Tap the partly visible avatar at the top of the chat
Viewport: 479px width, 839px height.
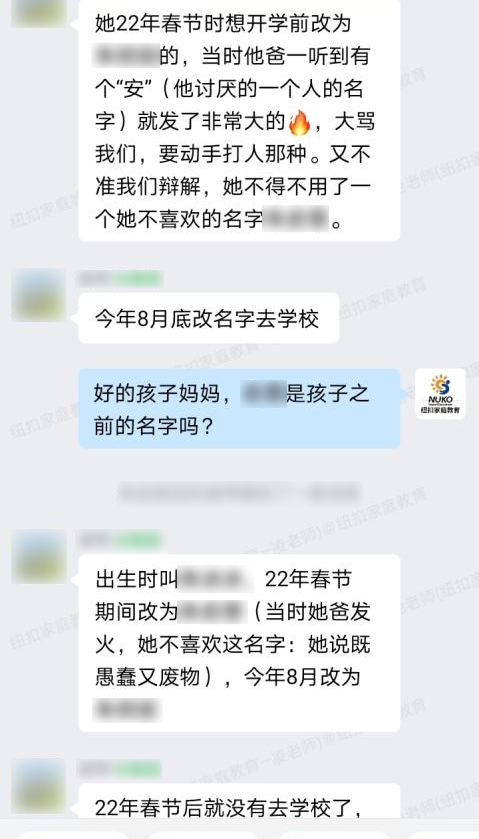point(39,13)
